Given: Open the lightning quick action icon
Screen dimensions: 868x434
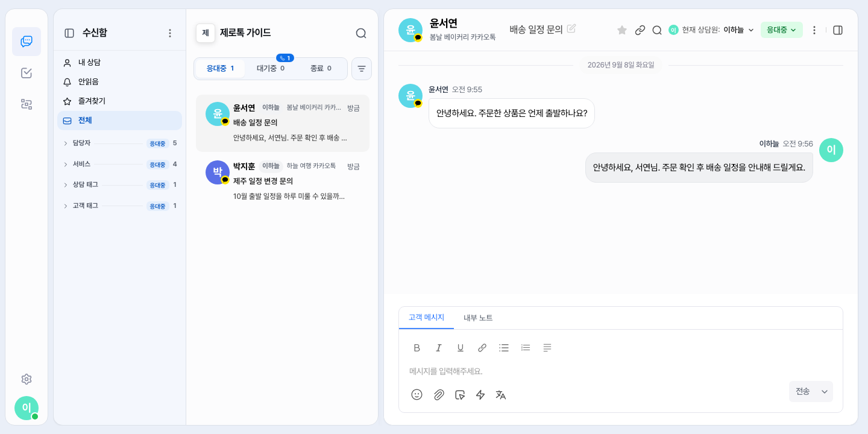Looking at the screenshot, I should [x=480, y=395].
